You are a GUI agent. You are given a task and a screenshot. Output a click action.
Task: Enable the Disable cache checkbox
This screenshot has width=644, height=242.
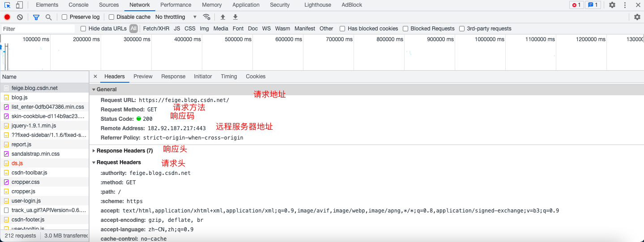point(111,17)
